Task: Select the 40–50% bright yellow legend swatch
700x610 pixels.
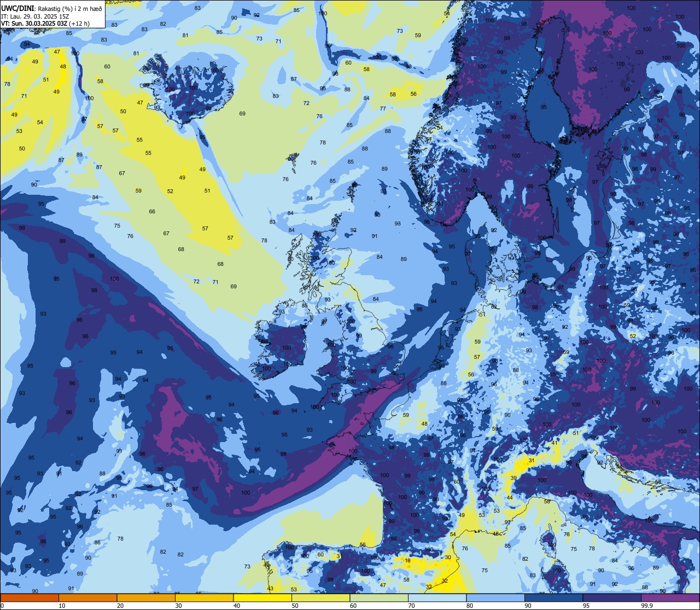Action: click(x=262, y=597)
